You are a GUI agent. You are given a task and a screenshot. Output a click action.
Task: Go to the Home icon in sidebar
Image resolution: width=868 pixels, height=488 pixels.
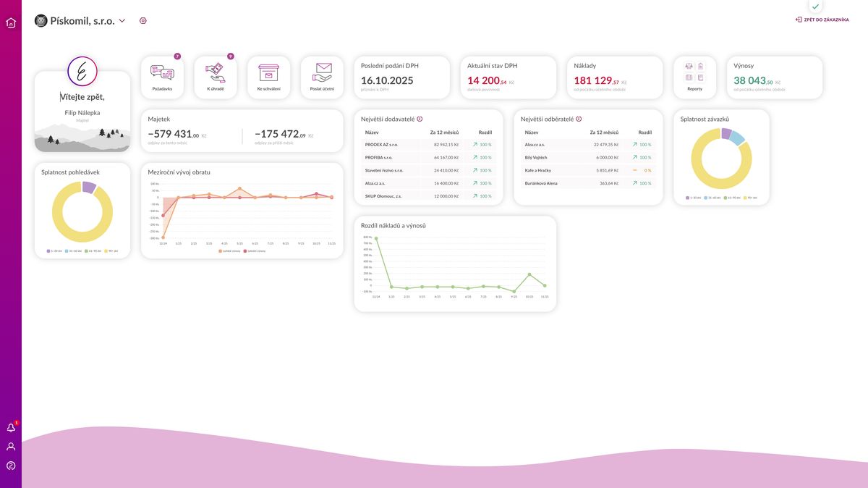pyautogui.click(x=11, y=22)
